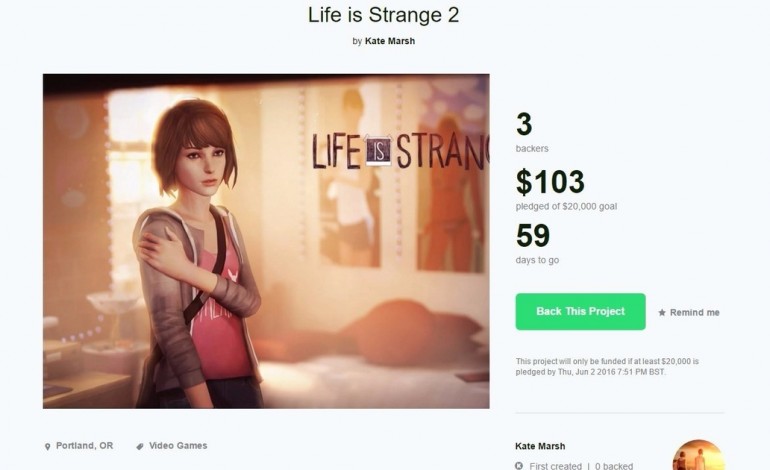Click the Kate Marsh name in creator sidebar

click(540, 446)
